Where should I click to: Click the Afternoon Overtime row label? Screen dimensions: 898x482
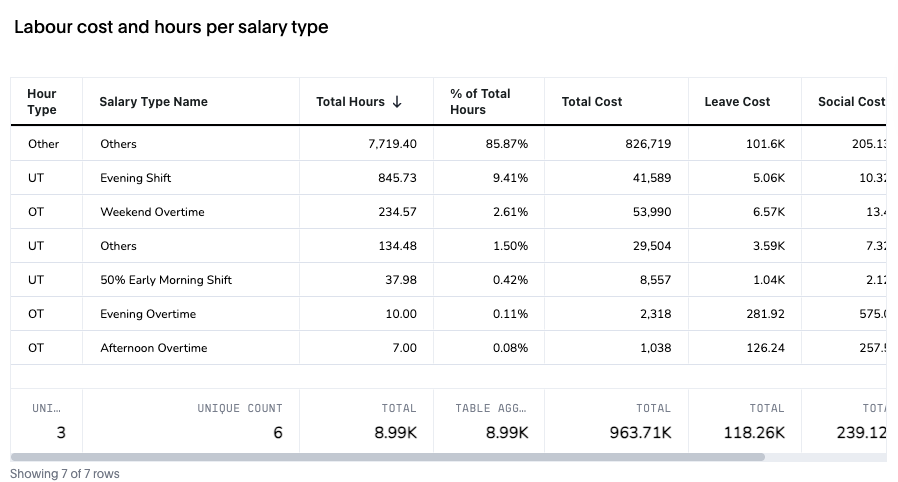coord(154,348)
